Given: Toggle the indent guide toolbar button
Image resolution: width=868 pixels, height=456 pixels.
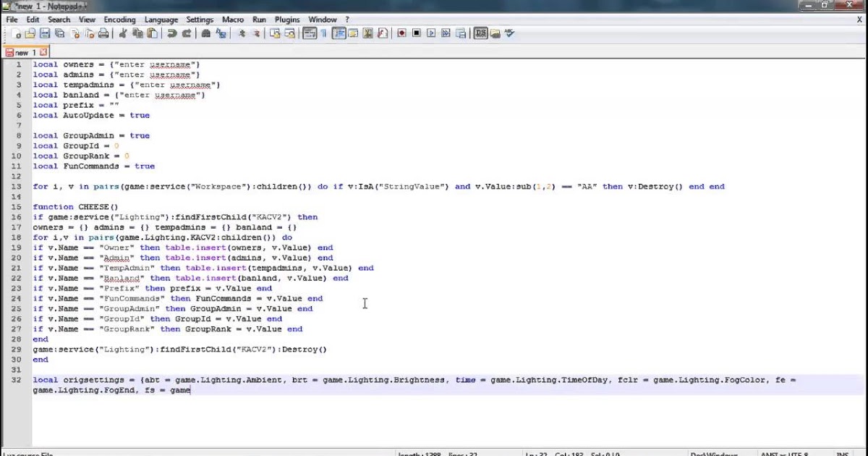Looking at the screenshot, I should click(x=338, y=33).
